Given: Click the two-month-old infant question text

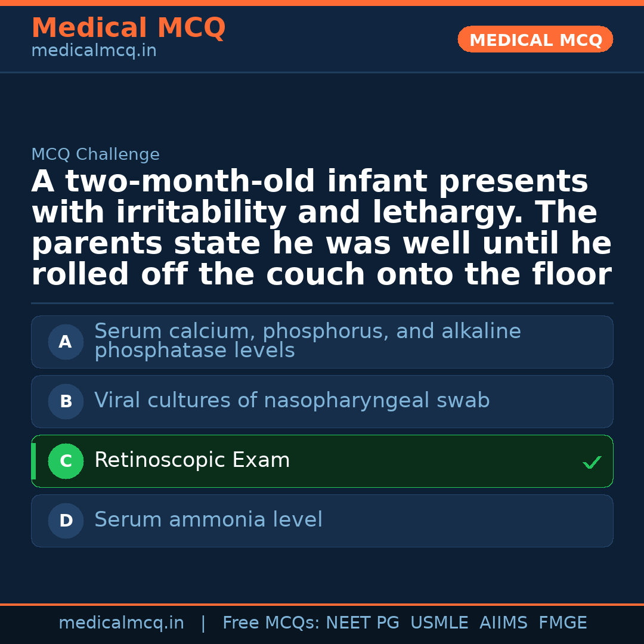Looking at the screenshot, I should coord(321,228).
